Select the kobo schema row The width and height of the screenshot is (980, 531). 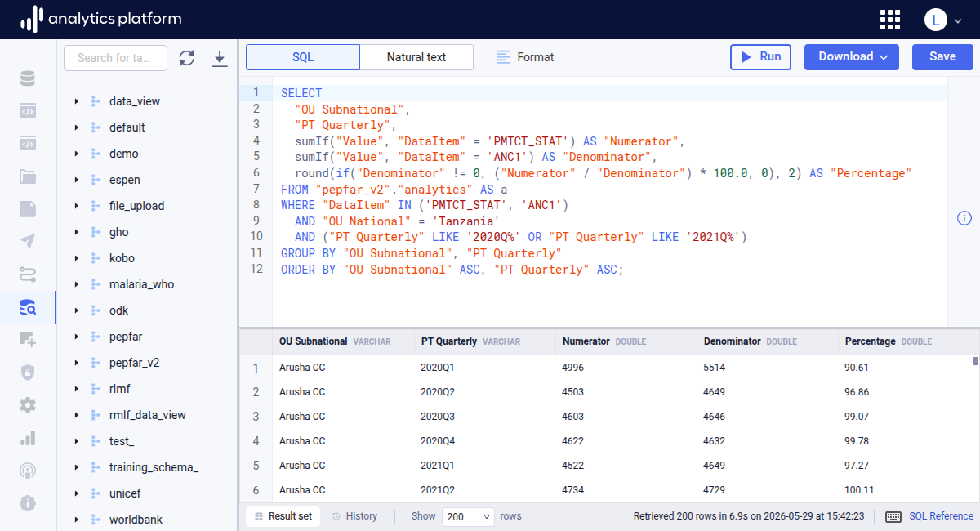point(147,258)
